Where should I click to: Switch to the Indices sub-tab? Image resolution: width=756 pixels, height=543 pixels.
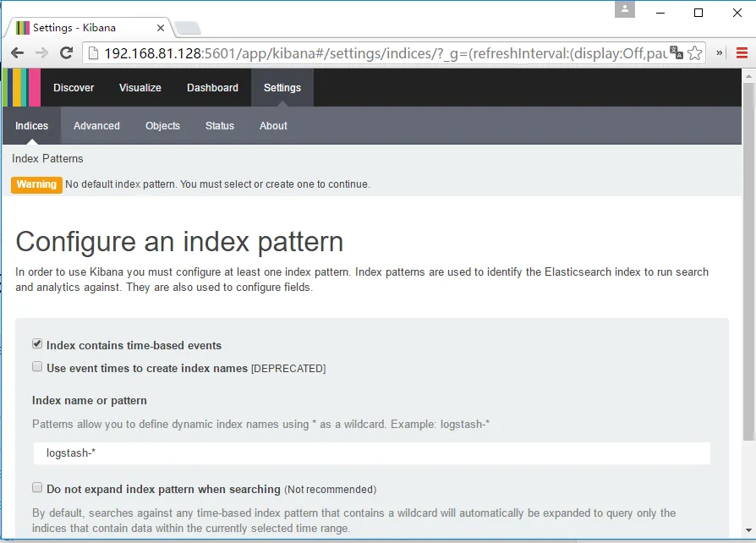pyautogui.click(x=31, y=126)
